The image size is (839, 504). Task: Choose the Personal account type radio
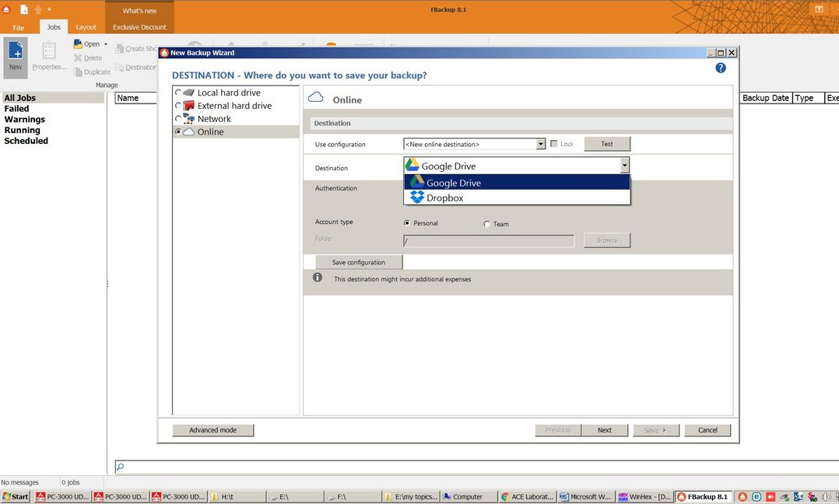(407, 223)
